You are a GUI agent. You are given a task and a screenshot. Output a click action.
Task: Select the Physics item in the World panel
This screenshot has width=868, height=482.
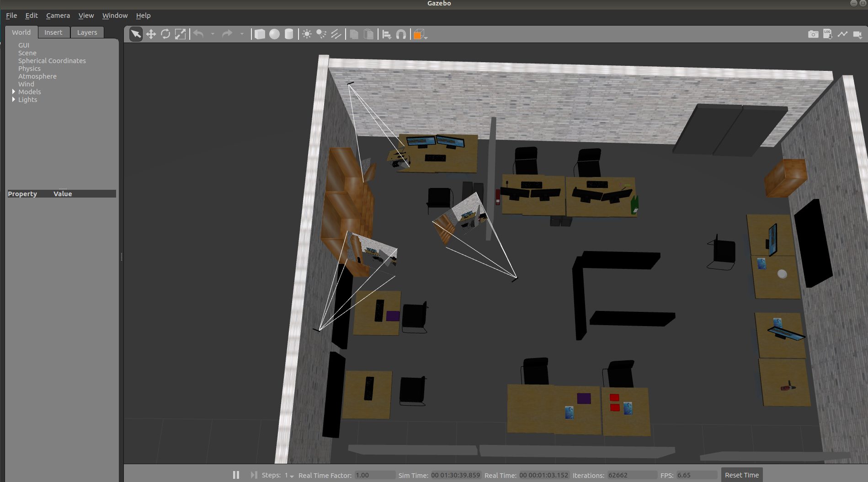coord(29,68)
